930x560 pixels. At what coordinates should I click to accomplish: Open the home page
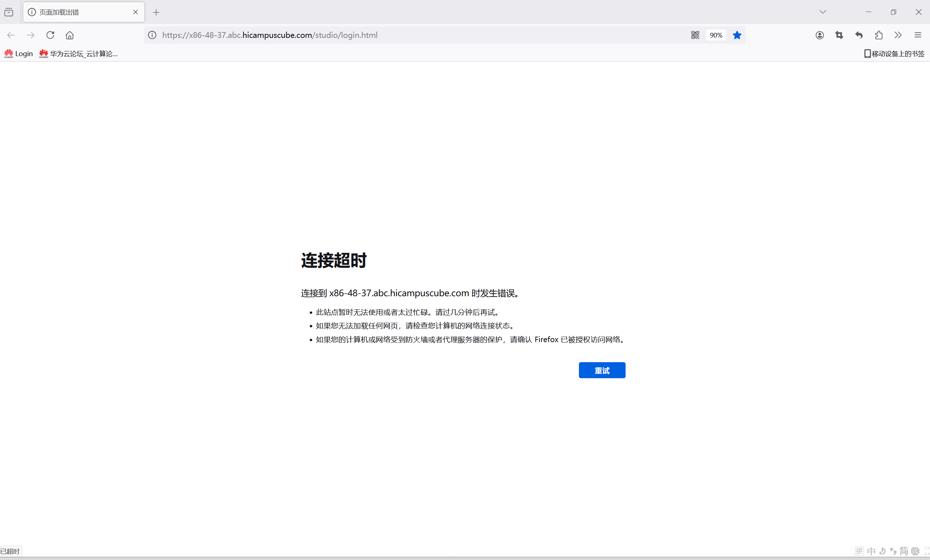tap(70, 35)
